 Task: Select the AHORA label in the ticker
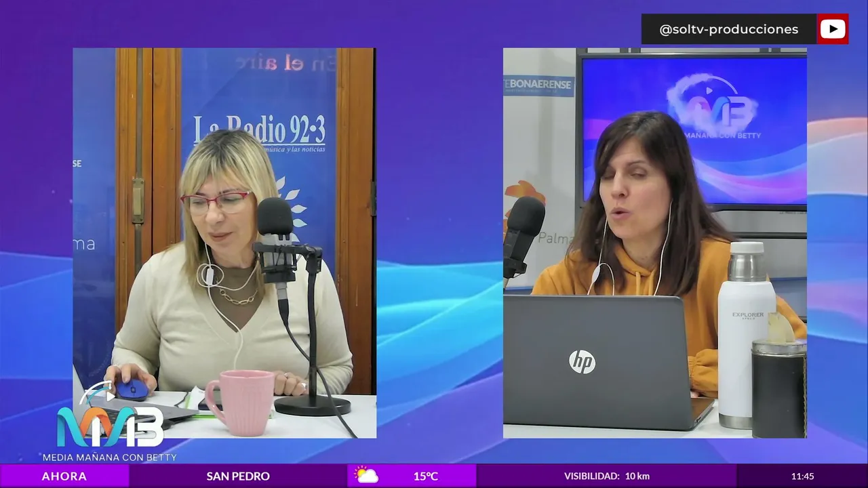[x=64, y=476]
